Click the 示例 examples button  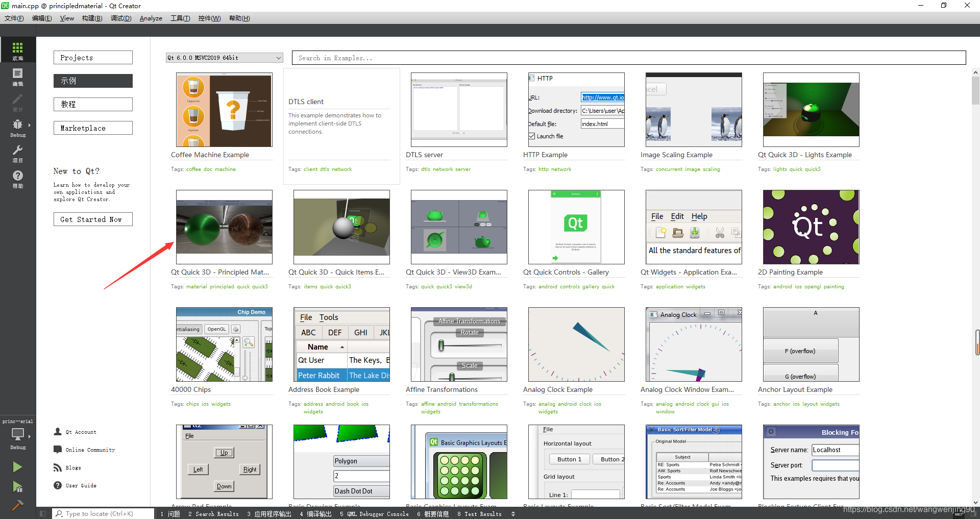(93, 81)
